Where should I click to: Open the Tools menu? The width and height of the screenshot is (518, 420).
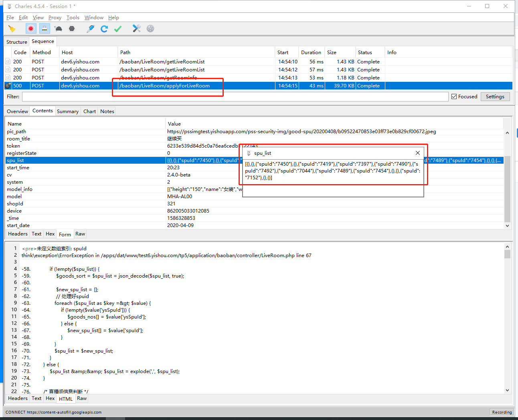tap(73, 18)
